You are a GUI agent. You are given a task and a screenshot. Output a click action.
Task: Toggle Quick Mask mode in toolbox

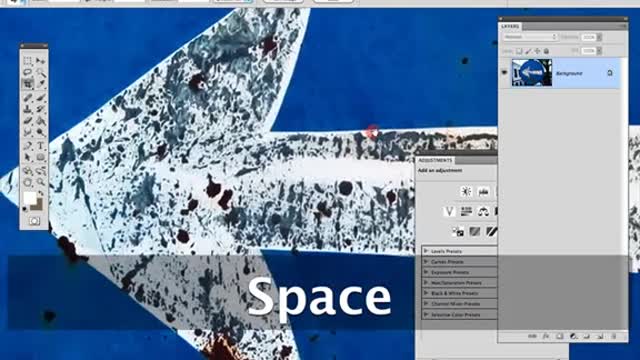click(x=34, y=221)
